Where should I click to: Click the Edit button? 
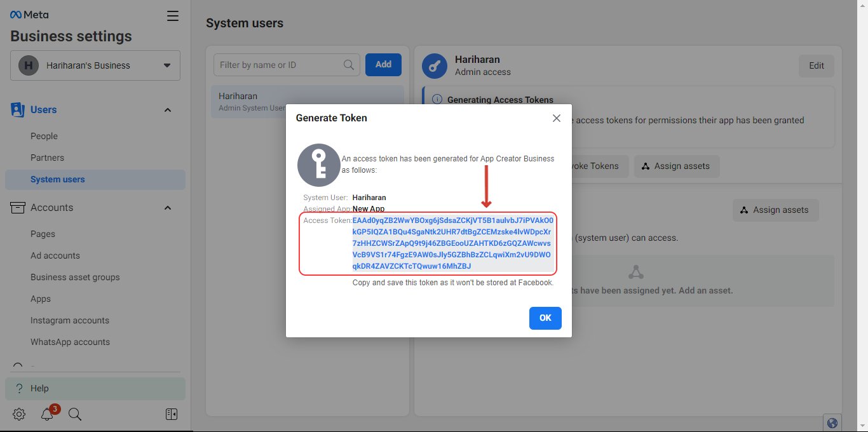point(817,65)
